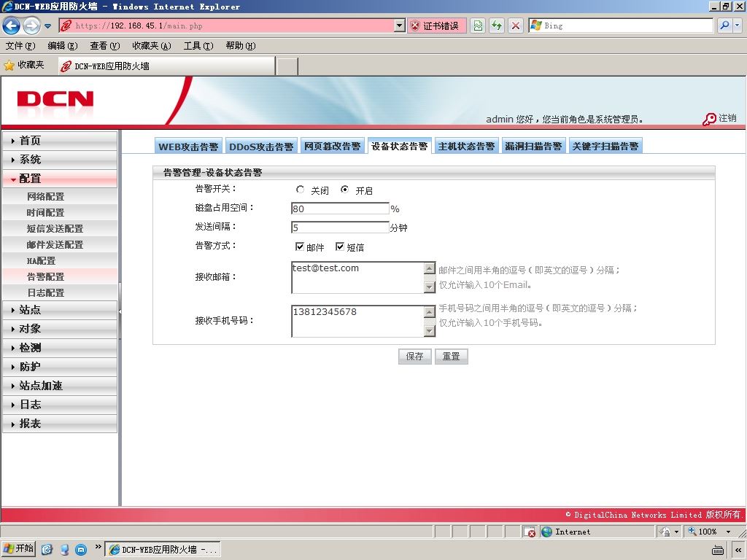The height and width of the screenshot is (560, 747).
Task: Switch to DDoS攻击告警 tab
Action: (x=261, y=146)
